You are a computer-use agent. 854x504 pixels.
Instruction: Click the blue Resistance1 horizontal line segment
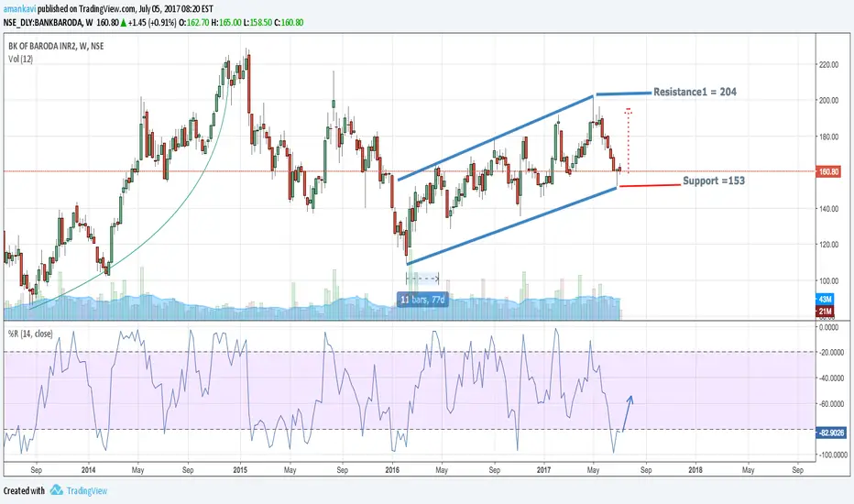[624, 93]
